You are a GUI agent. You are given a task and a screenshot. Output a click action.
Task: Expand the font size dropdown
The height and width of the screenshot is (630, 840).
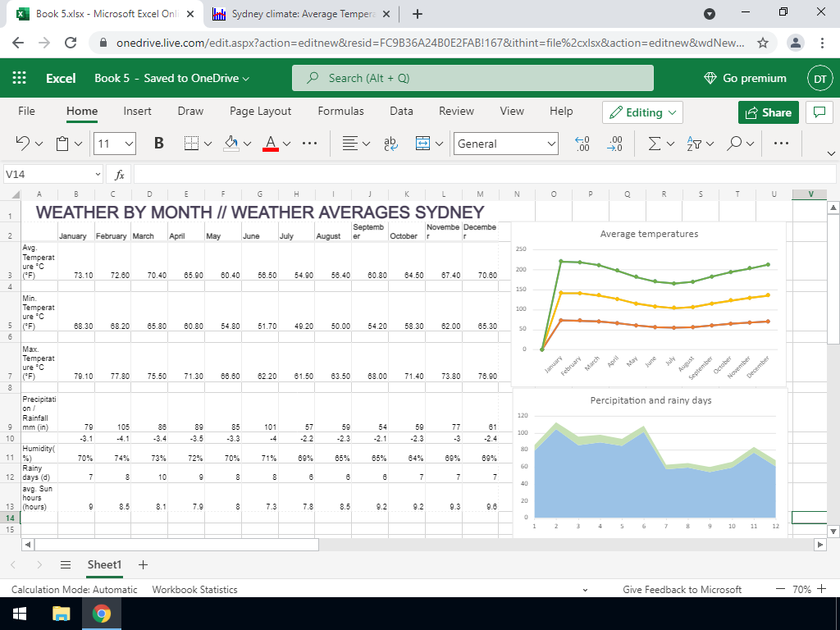coord(129,144)
